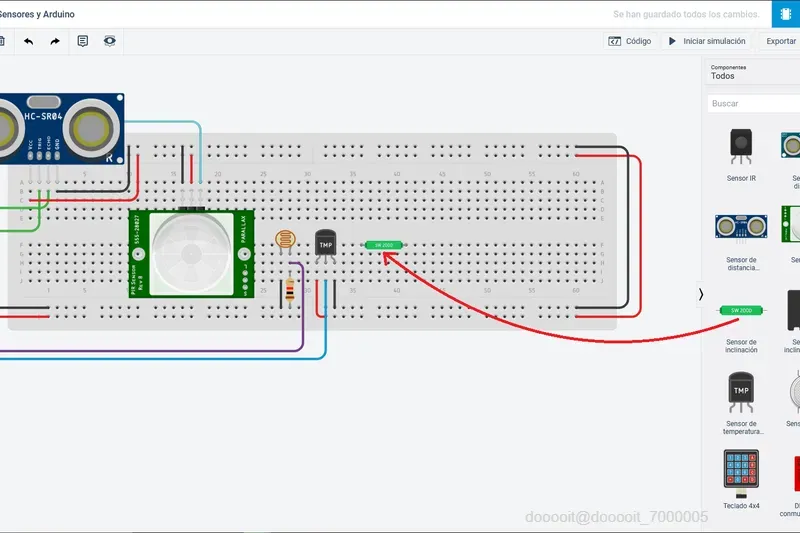Select the Sensor de temperatura component
Image resolution: width=800 pixels, height=533 pixels.
pyautogui.click(x=741, y=403)
